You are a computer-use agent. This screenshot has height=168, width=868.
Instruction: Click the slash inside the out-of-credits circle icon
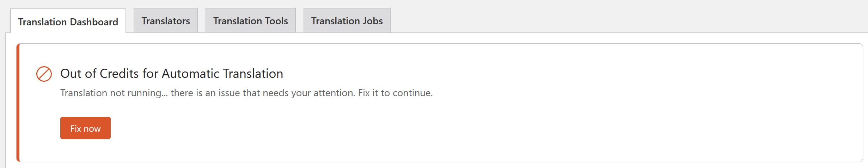(44, 74)
